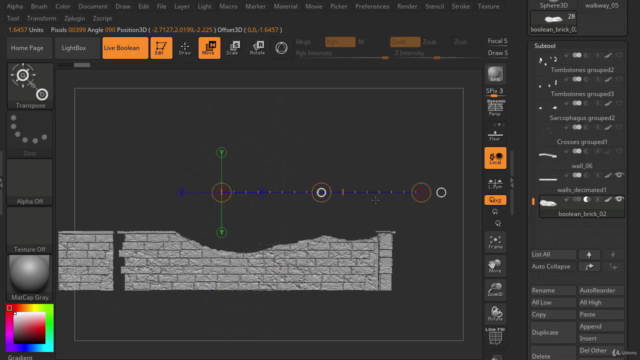Click Auto Collapse button
Image resolution: width=640 pixels, height=360 pixels.
click(x=553, y=267)
